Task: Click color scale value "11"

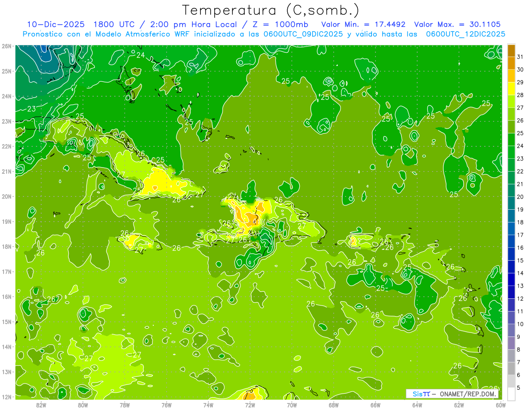Action: point(520,311)
